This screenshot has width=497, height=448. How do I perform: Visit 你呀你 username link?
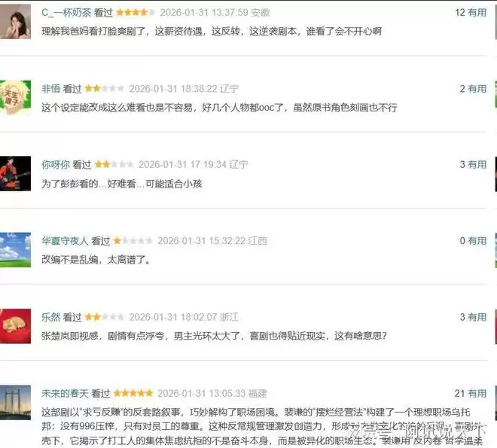(x=56, y=165)
